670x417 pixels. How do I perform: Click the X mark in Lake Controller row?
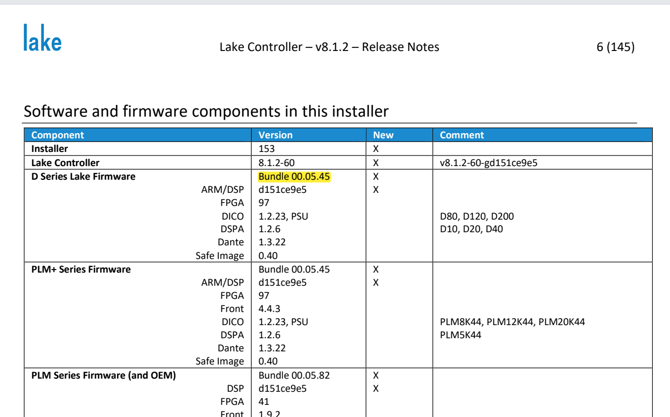point(376,163)
